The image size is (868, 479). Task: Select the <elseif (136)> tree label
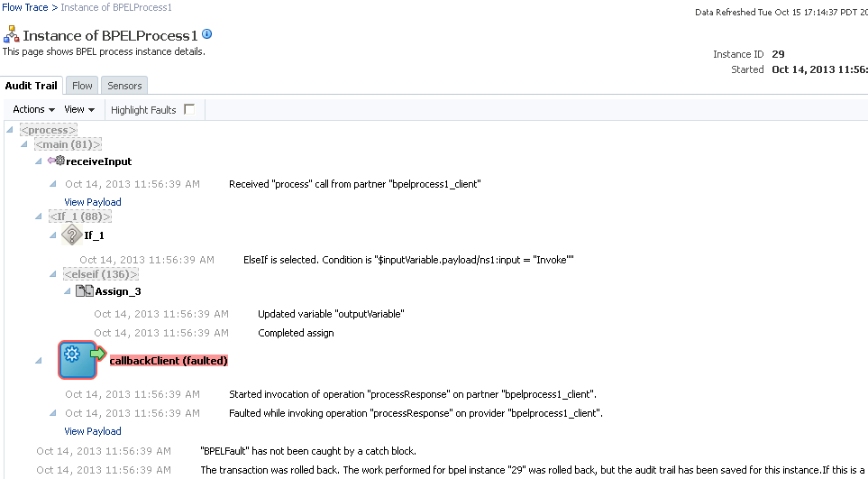click(x=101, y=274)
